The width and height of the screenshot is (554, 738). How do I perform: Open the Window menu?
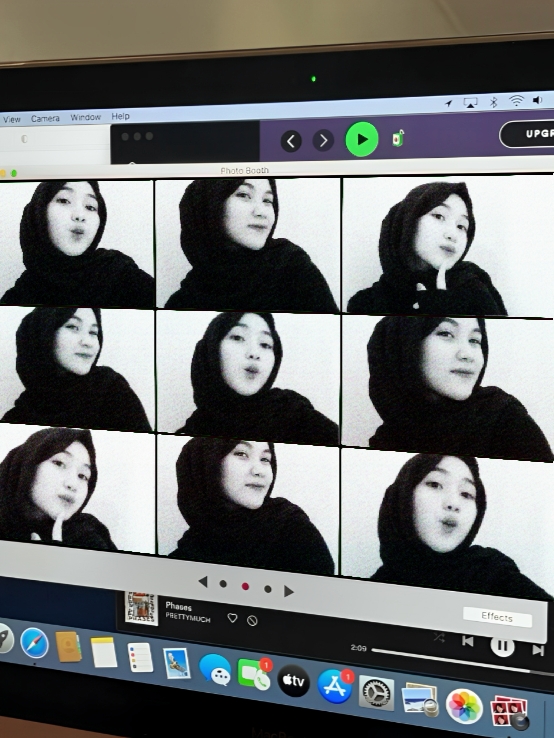click(x=86, y=117)
